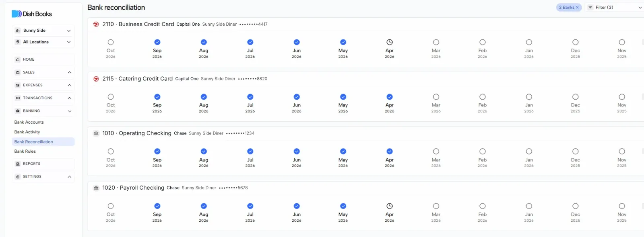Click the Banking sidebar icon
This screenshot has height=237, width=644.
click(18, 111)
